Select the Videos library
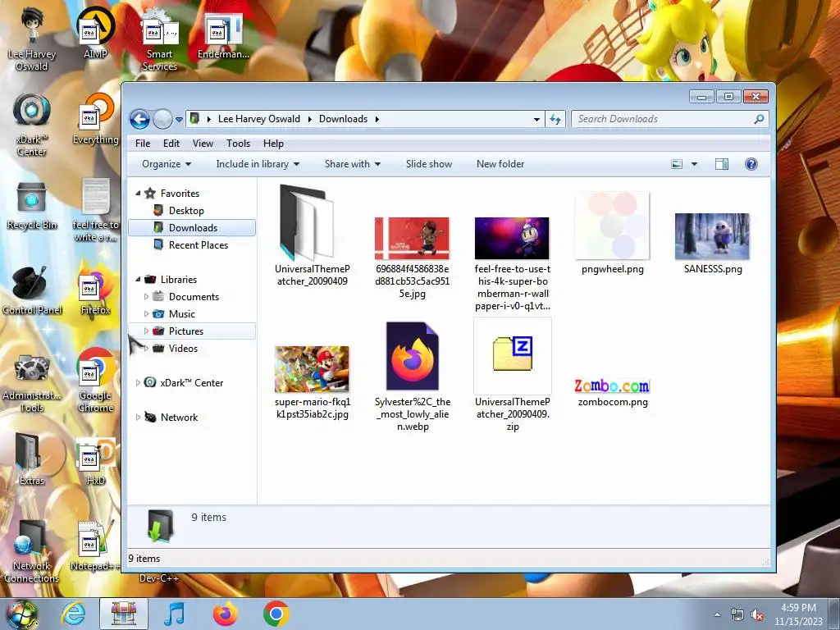 pyautogui.click(x=183, y=348)
